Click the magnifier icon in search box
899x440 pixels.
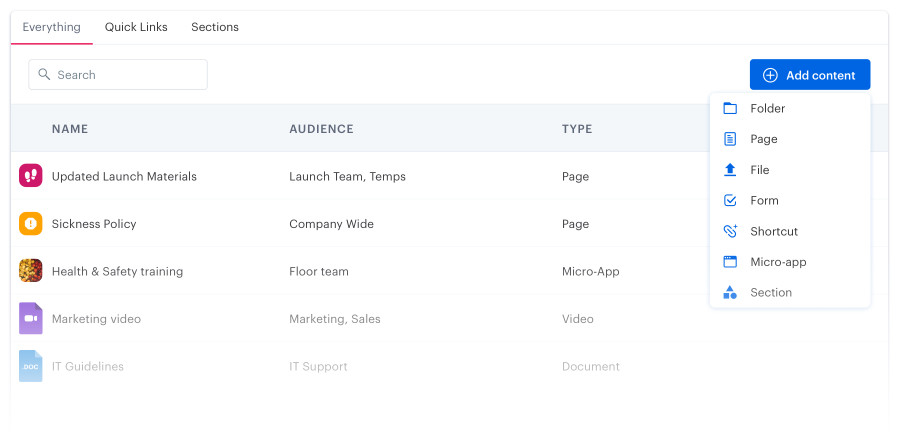[44, 75]
